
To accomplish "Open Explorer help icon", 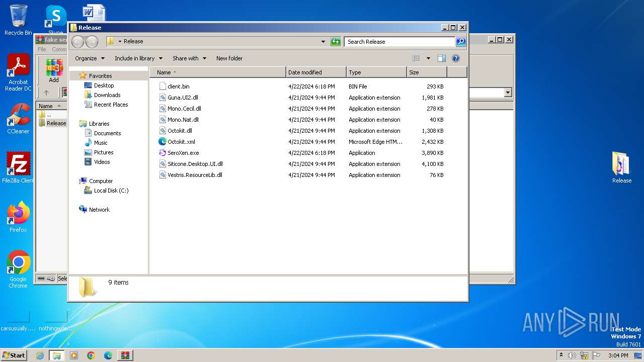I will point(456,58).
